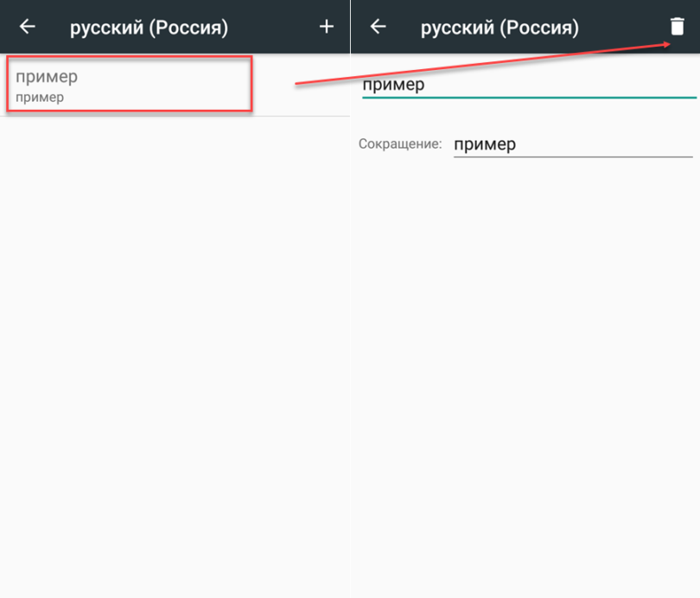Click the gray underline of the shortcut field
The height and width of the screenshot is (598, 700).
coord(572,157)
